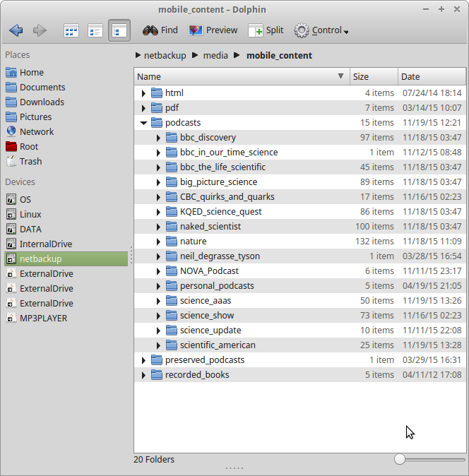Expand the bbc_discovery folder
Screen dimensions: 469x476
158,138
